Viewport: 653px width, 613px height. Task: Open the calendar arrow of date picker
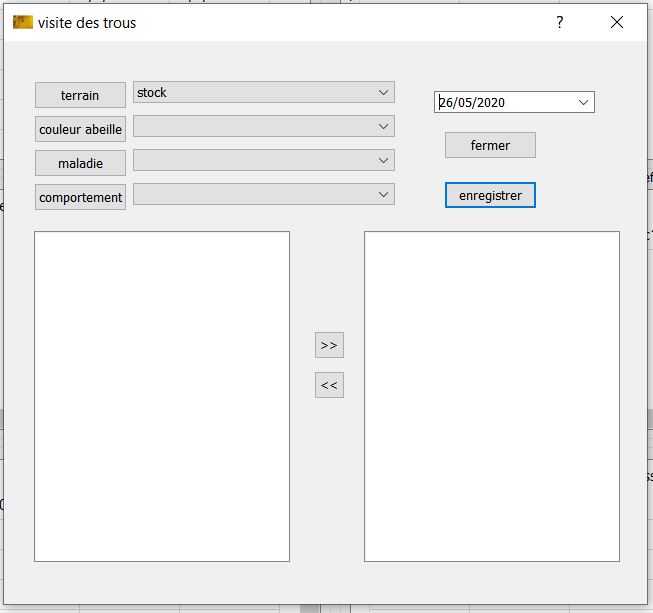click(584, 102)
